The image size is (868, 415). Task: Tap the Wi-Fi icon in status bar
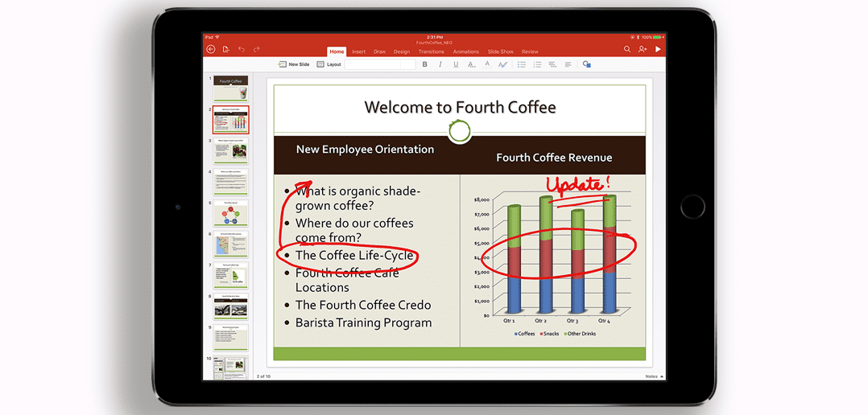(x=217, y=37)
